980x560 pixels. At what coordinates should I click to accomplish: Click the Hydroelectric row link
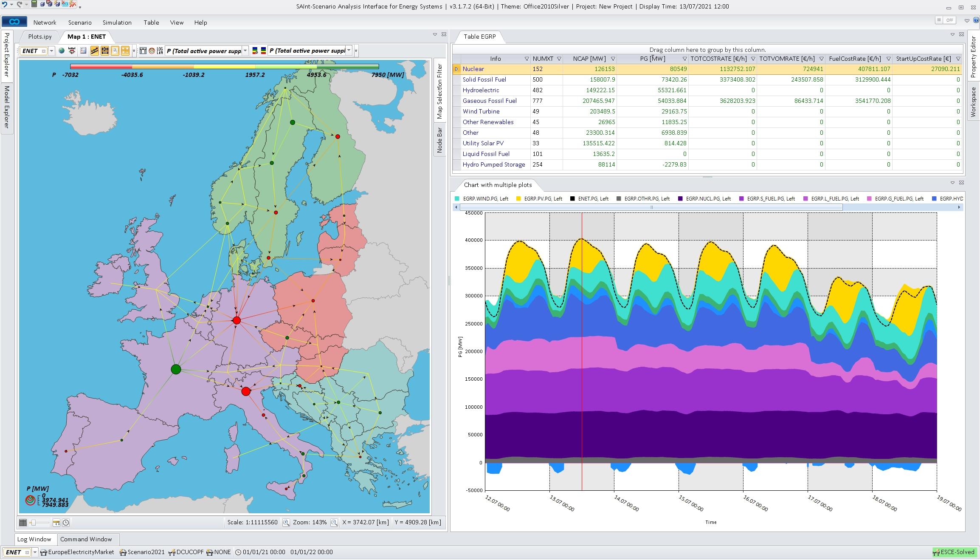click(481, 90)
